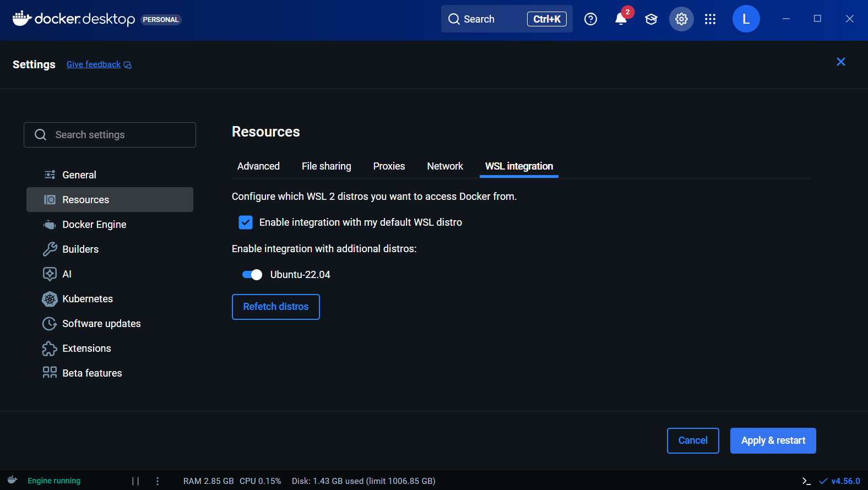868x490 pixels.
Task: Open Extensions settings section
Action: click(x=110, y=348)
